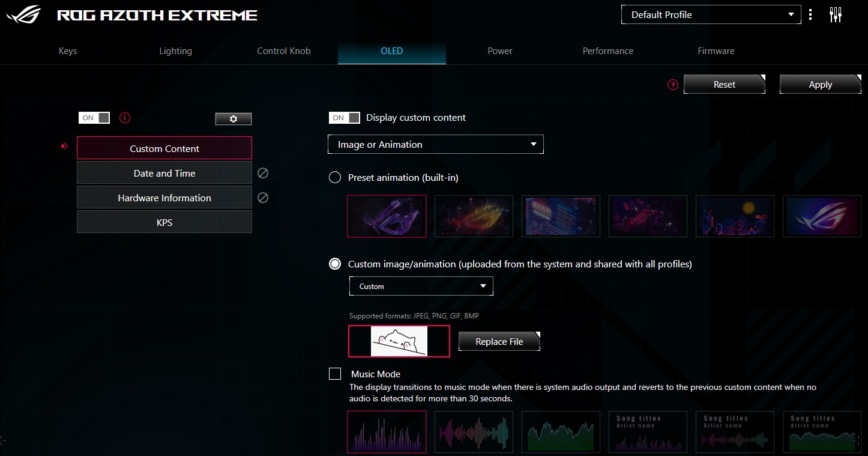Enable Music Mode
This screenshot has width=868, height=456.
[335, 374]
